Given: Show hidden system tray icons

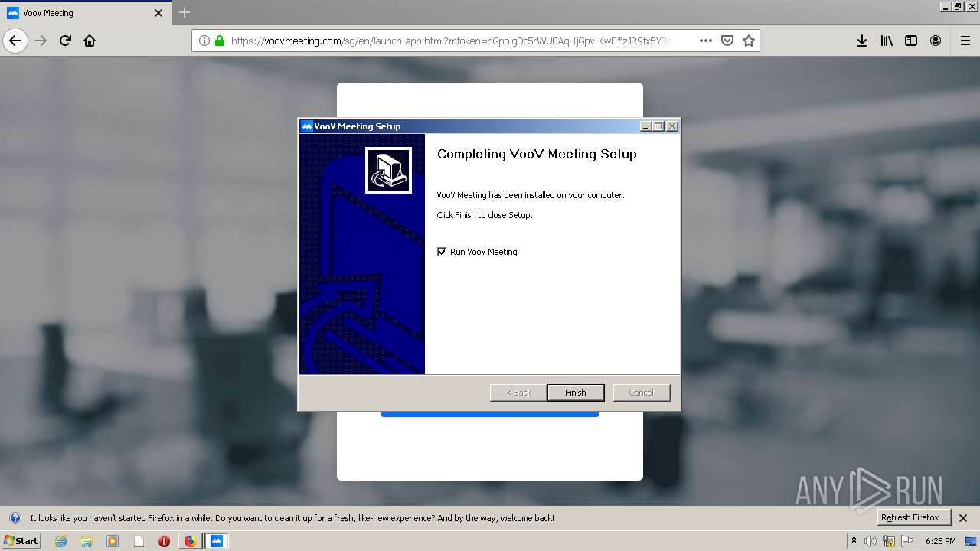Looking at the screenshot, I should pos(854,540).
